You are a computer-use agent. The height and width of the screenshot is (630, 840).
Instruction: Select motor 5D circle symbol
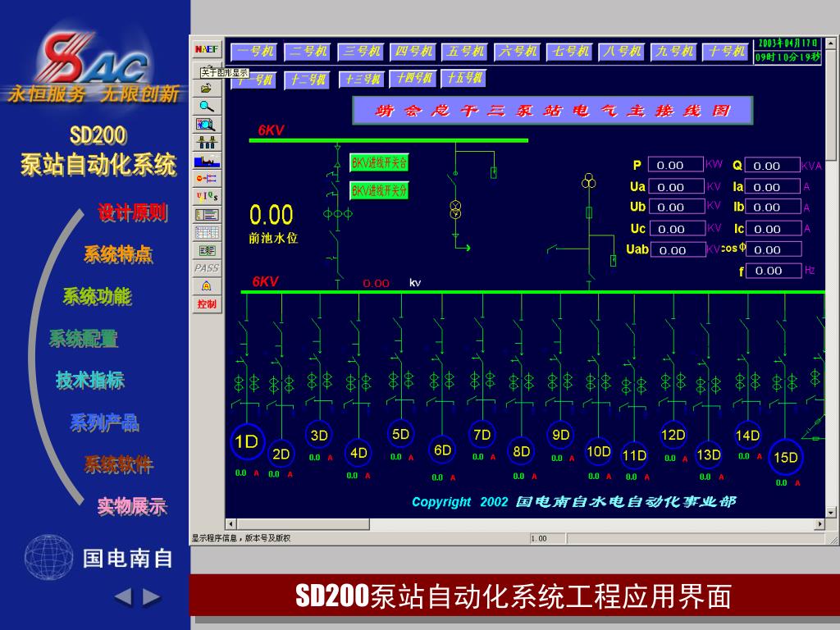(x=400, y=435)
